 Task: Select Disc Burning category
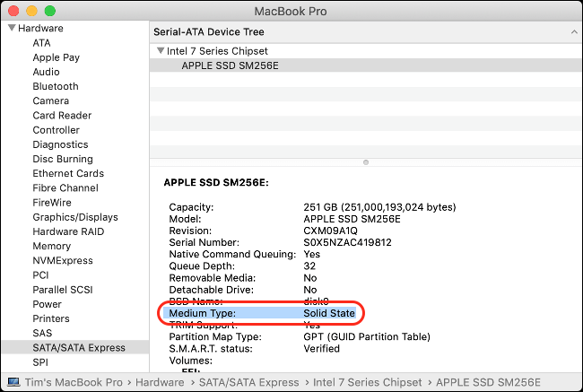coord(63,159)
